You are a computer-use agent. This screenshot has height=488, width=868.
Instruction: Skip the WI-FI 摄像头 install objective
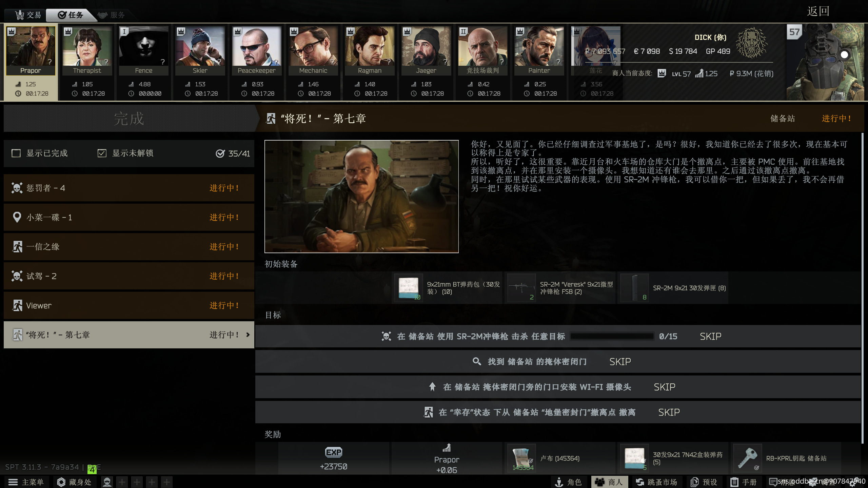665,387
